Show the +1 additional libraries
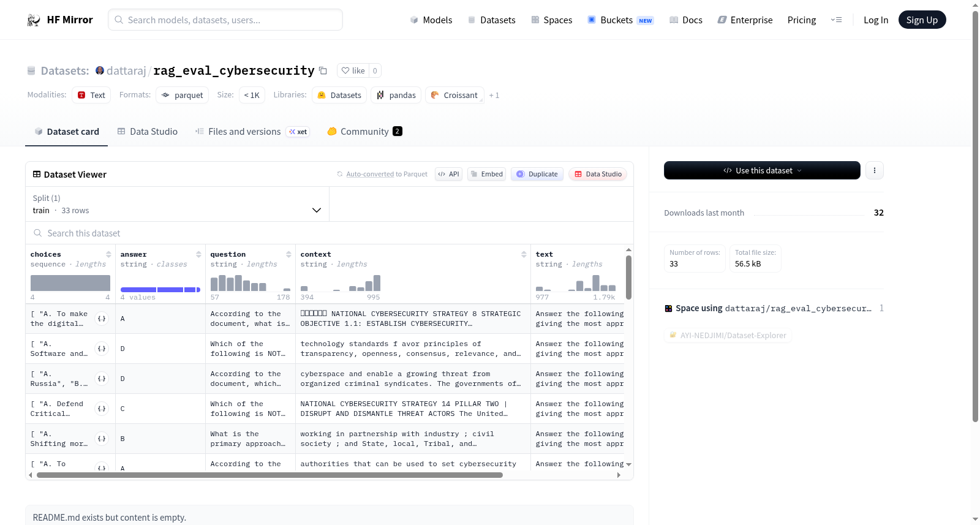The image size is (980, 525). point(494,95)
